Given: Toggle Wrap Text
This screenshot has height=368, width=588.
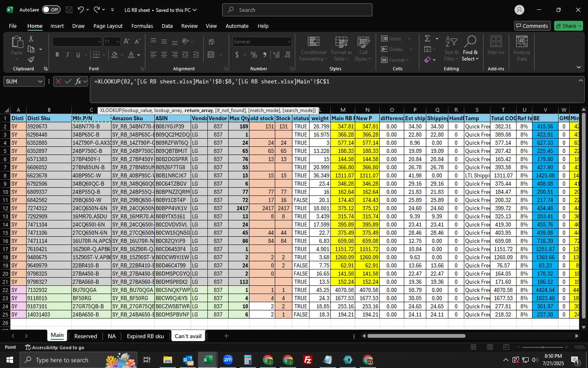Looking at the screenshot, I should pos(212,42).
